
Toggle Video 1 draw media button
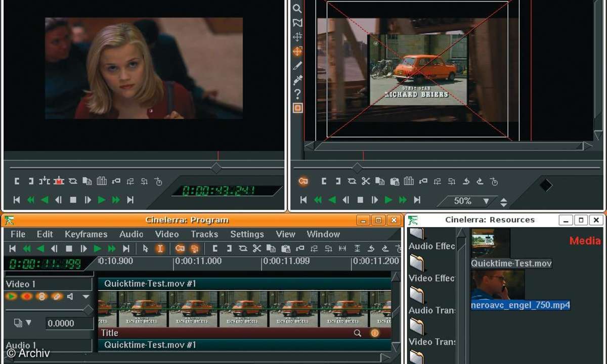[x=57, y=296]
